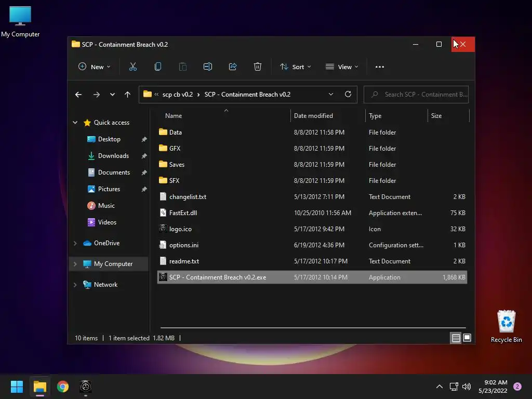Sort by the Size column header
The width and height of the screenshot is (532, 399).
tap(448, 116)
